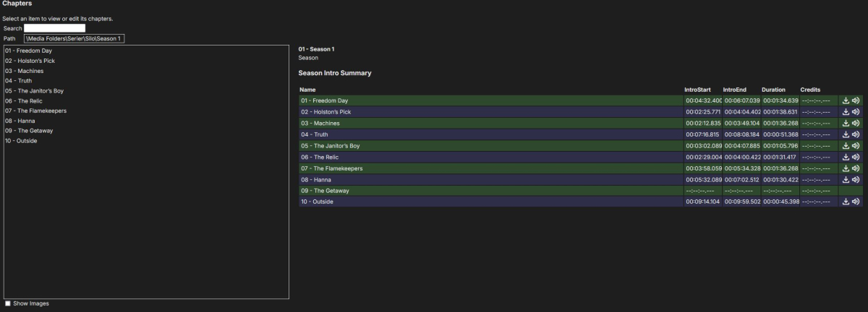Click download icon for Freedom Day row
The height and width of the screenshot is (312, 868).
846,100
